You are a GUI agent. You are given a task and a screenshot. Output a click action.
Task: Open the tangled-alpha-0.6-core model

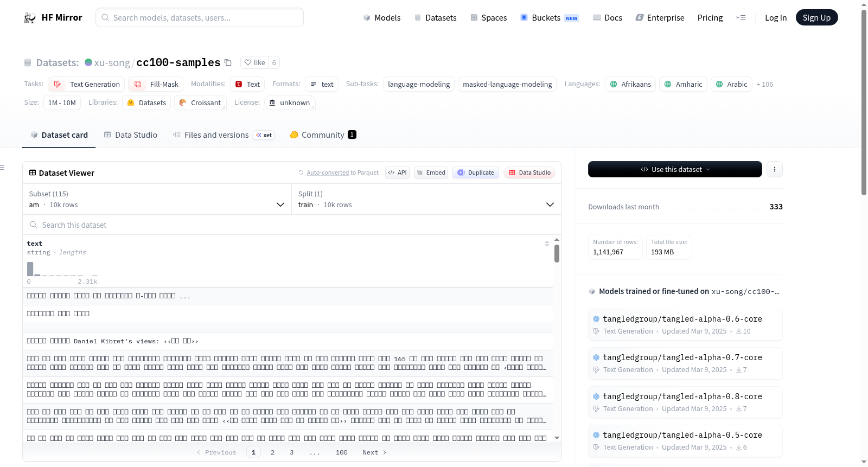click(685, 325)
